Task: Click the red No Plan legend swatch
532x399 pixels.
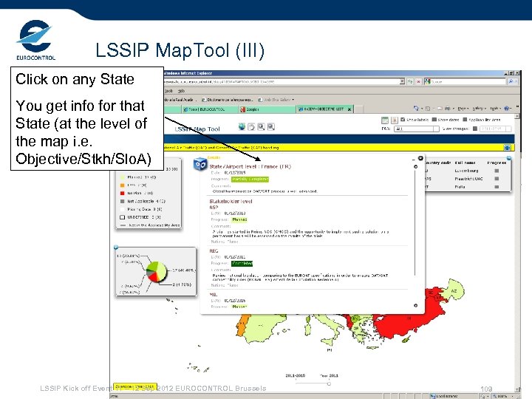Action: [122, 193]
